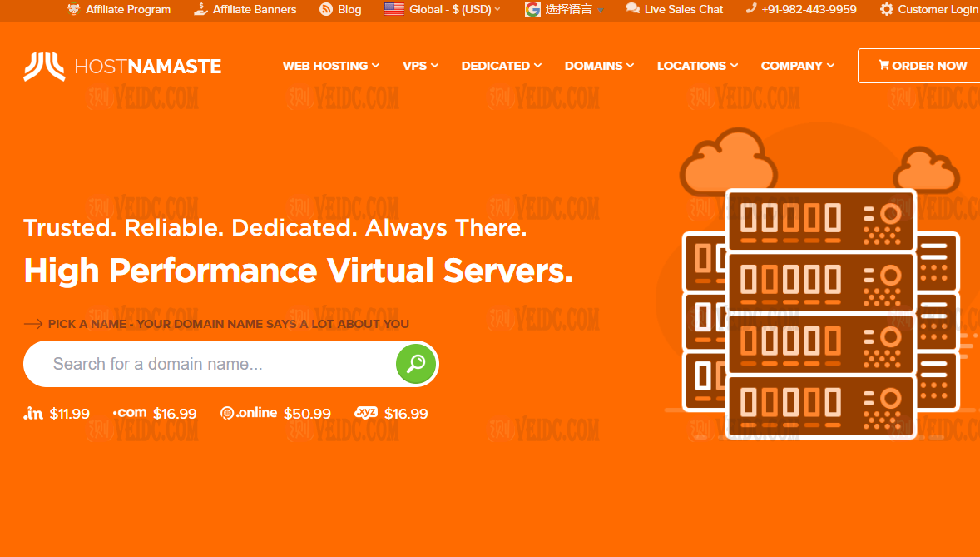Click the .xyz domain badge icon
980x557 pixels.
click(366, 413)
